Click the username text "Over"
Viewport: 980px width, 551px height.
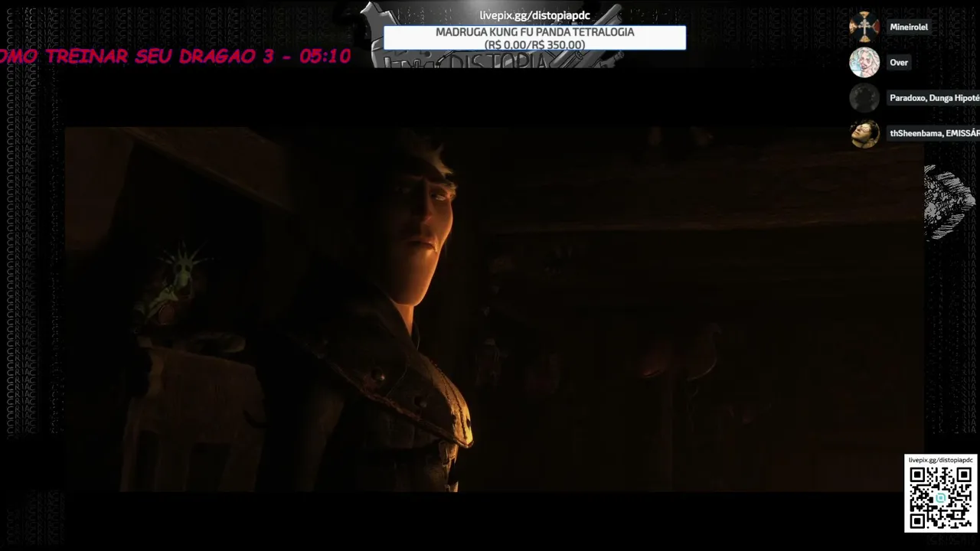point(899,63)
